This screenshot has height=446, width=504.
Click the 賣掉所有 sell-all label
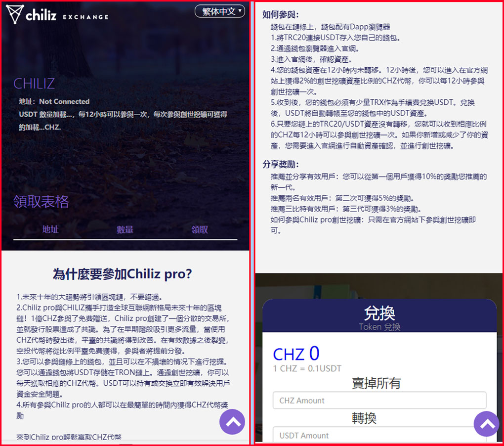376,383
